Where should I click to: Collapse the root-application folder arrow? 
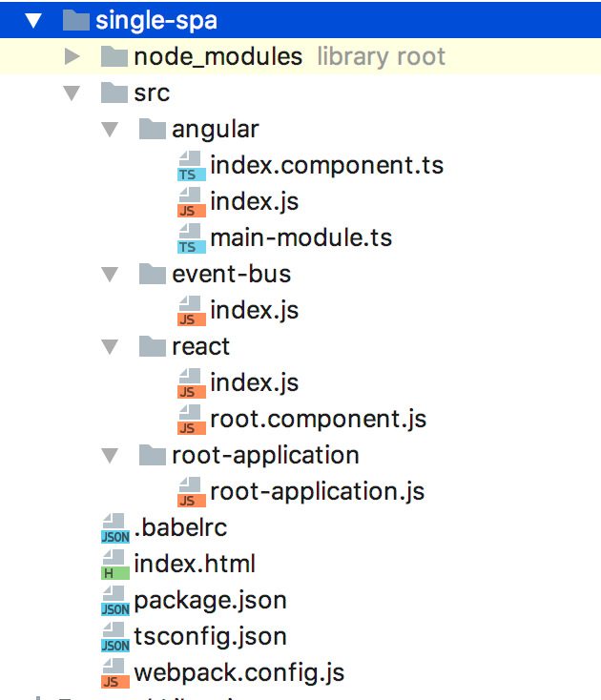[x=110, y=456]
